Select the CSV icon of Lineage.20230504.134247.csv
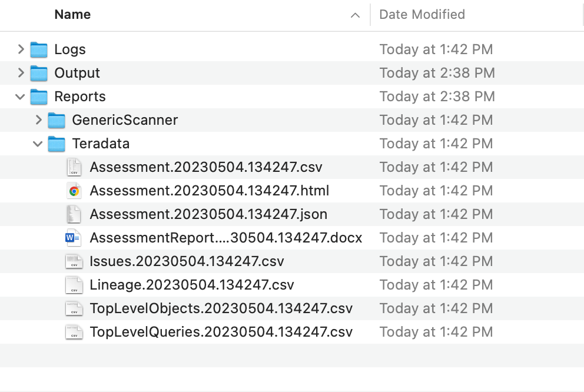 [x=74, y=285]
